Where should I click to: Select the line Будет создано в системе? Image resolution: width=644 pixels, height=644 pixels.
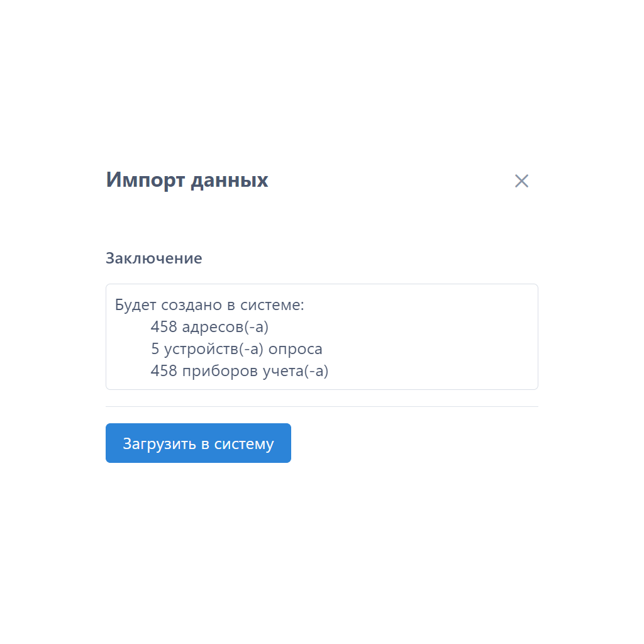tap(209, 305)
